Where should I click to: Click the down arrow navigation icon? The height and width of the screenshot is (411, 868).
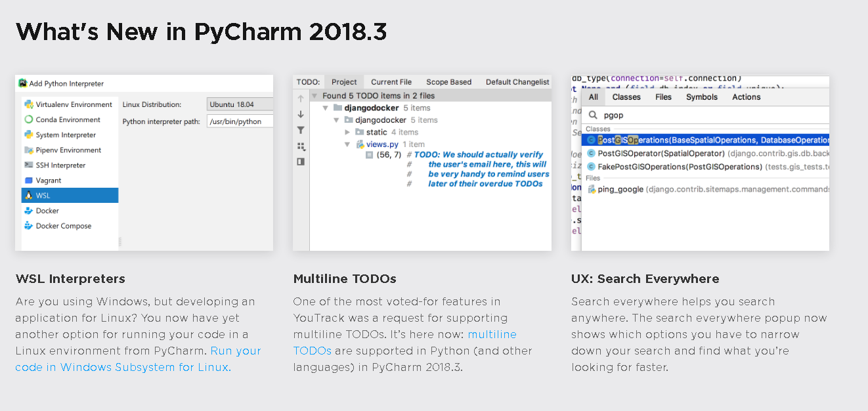pyautogui.click(x=301, y=114)
